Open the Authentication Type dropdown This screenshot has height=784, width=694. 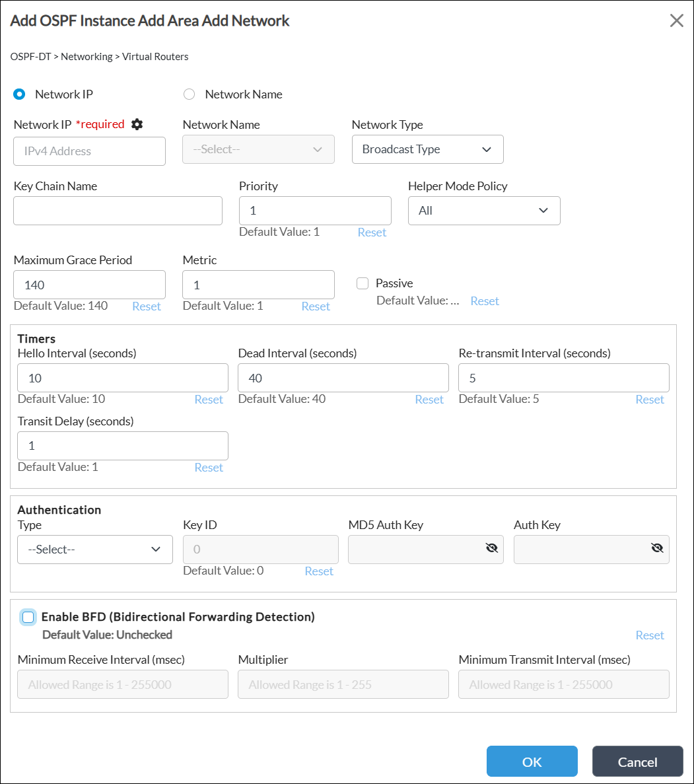(x=94, y=550)
